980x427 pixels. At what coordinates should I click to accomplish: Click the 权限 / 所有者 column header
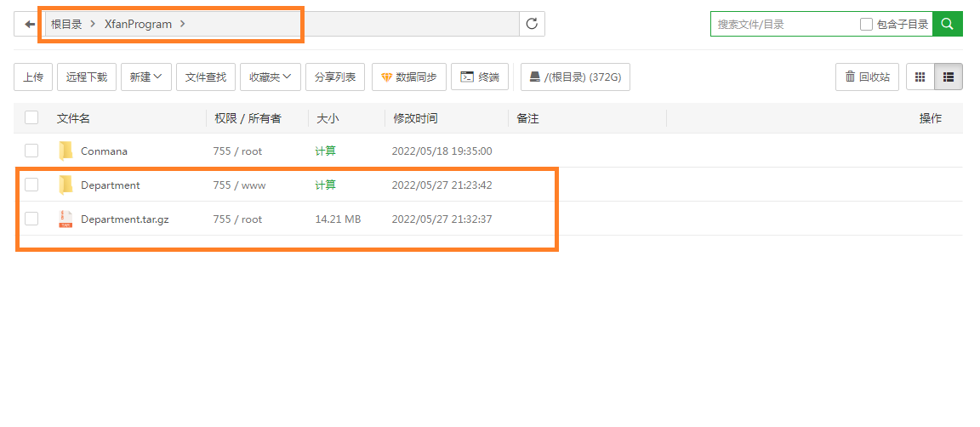tap(248, 118)
